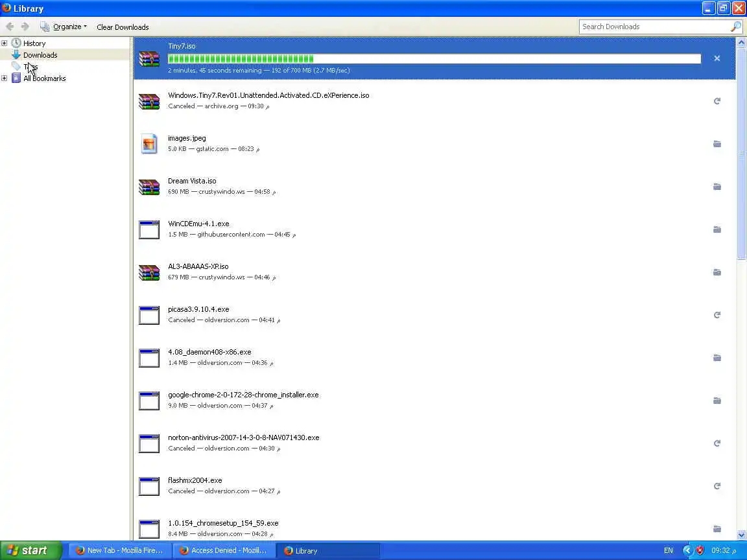
Task: Click the flashmx2004.exe program icon
Action: click(x=149, y=486)
